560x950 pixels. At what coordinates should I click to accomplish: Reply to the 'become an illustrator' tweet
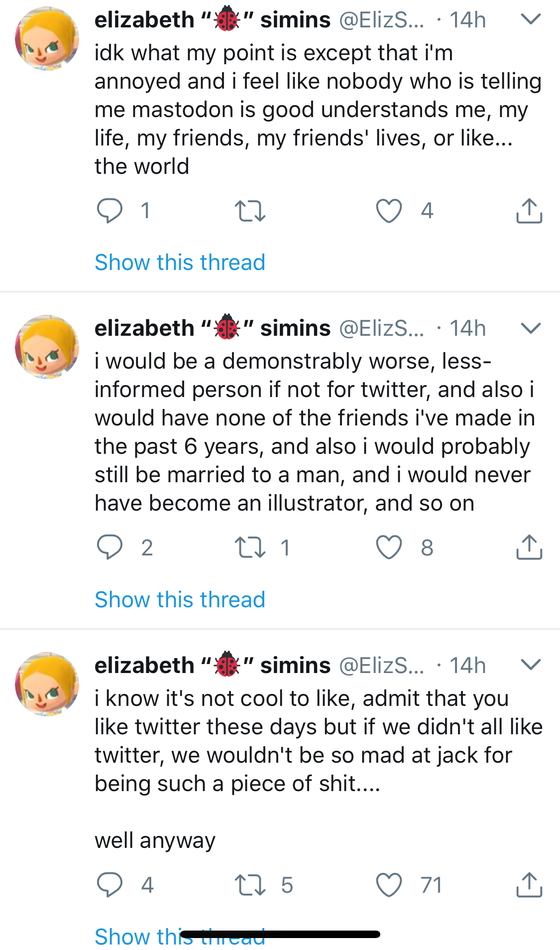pos(110,547)
